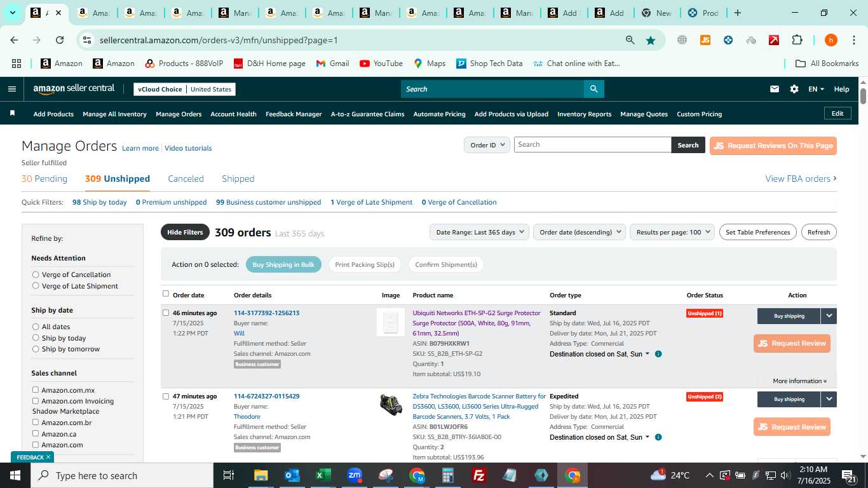Switch to the Shipped orders tab
This screenshot has height=488, width=868.
pos(238,179)
